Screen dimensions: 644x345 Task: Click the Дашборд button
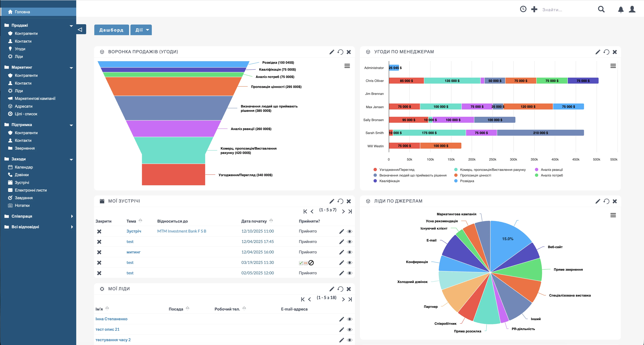click(111, 30)
